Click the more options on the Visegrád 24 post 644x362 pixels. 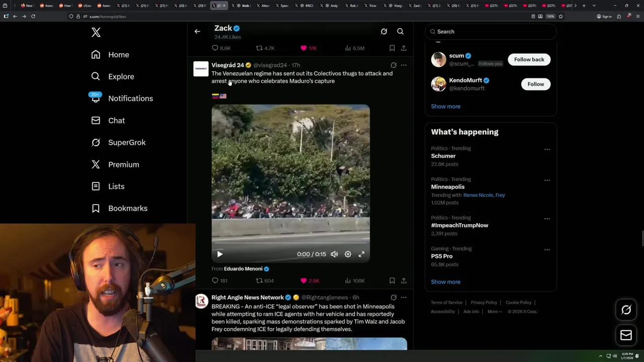click(404, 65)
